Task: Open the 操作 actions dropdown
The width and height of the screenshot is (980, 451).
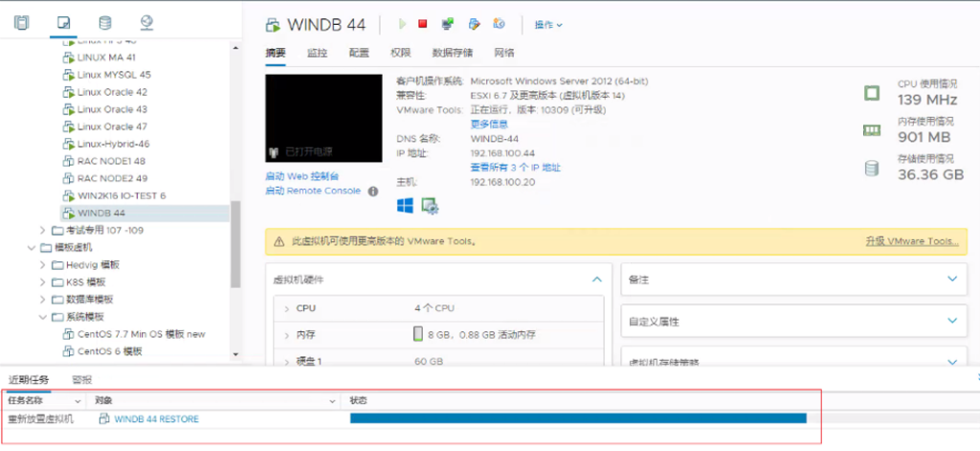Action: [548, 25]
